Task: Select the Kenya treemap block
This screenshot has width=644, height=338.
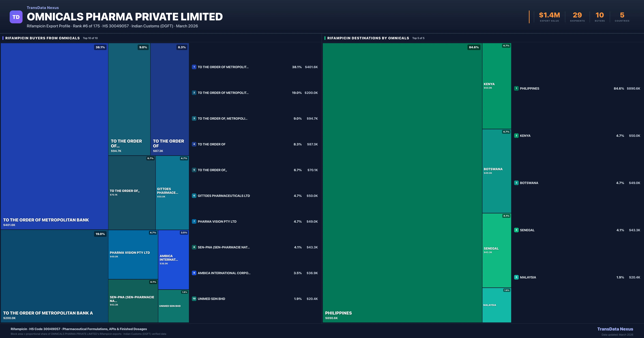Action: tap(497, 86)
